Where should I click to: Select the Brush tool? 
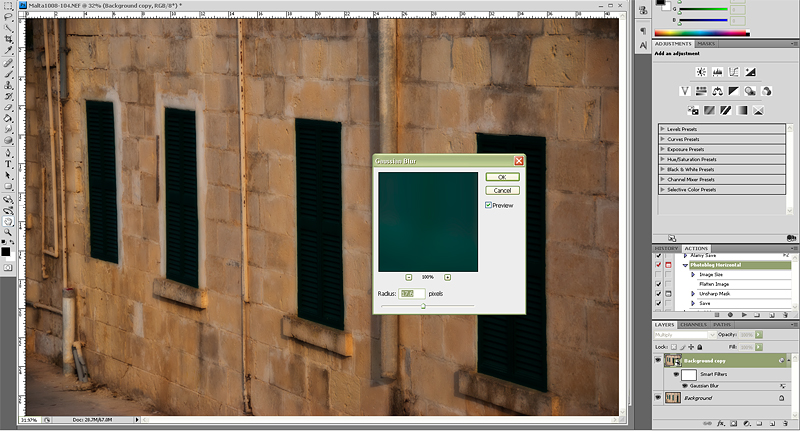(9, 74)
